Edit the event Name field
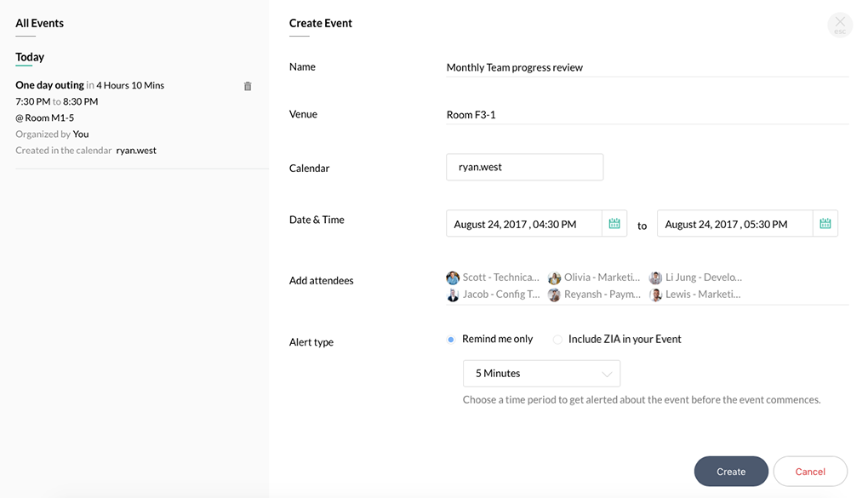 click(x=647, y=67)
